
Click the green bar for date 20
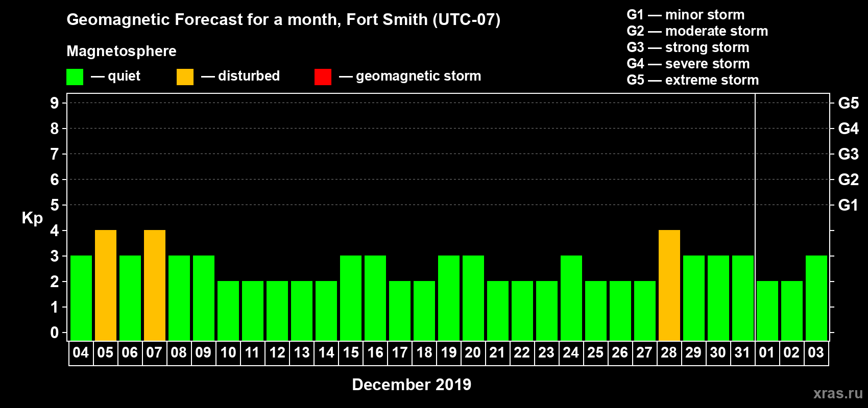(473, 298)
